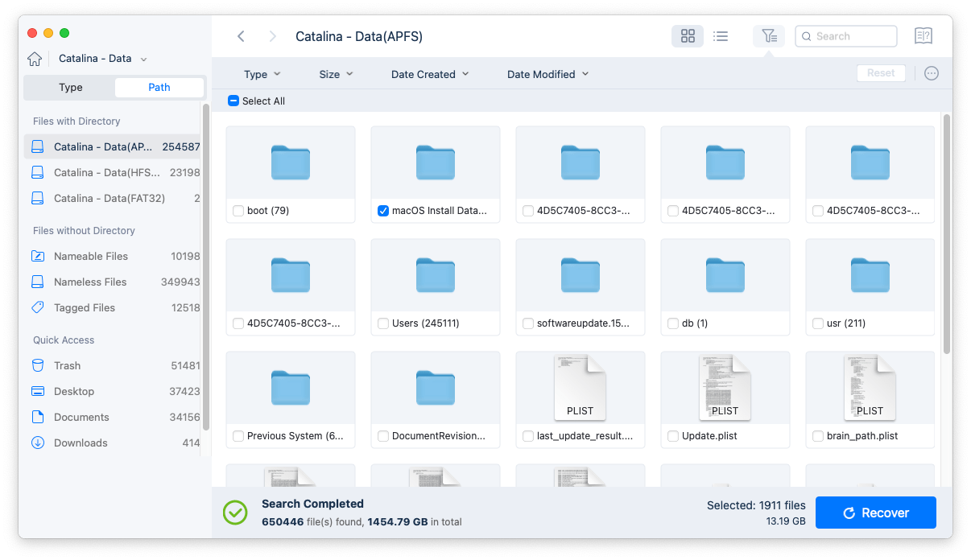Switch to the Type tab
This screenshot has width=971, height=560.
tap(70, 87)
